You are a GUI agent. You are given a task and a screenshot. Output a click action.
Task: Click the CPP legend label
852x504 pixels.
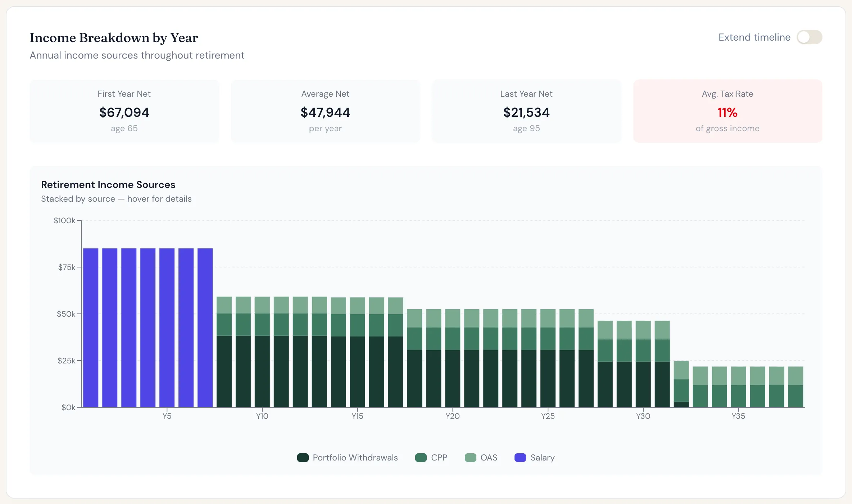439,458
